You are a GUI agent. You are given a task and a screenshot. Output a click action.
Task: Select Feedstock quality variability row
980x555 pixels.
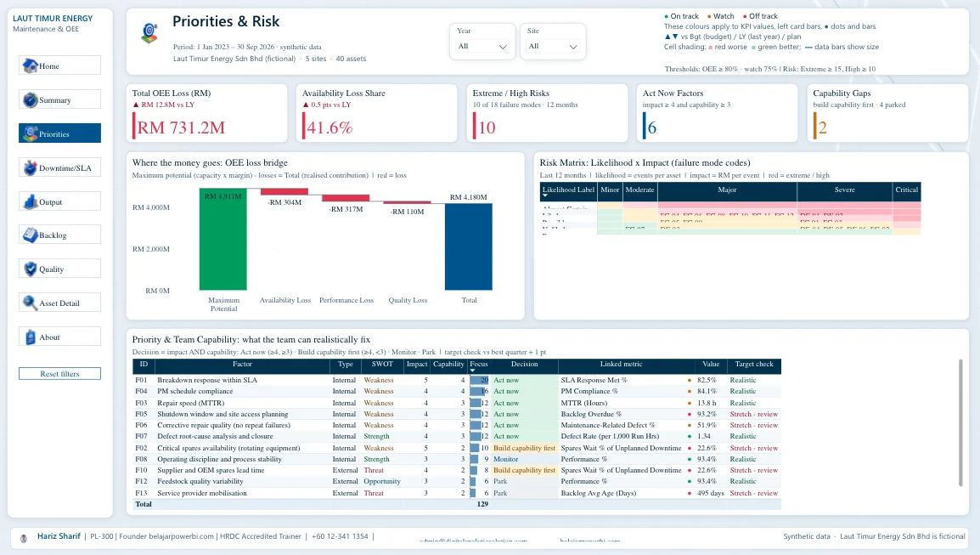point(457,481)
